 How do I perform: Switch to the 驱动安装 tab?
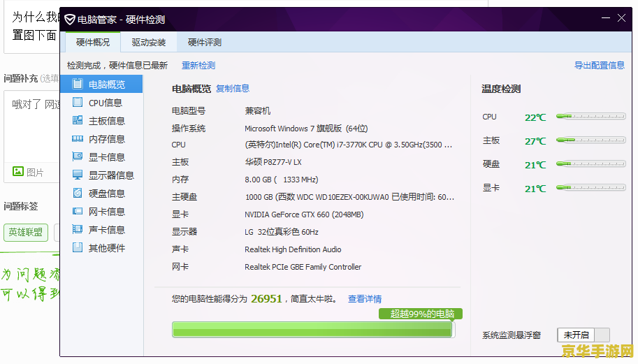click(149, 43)
